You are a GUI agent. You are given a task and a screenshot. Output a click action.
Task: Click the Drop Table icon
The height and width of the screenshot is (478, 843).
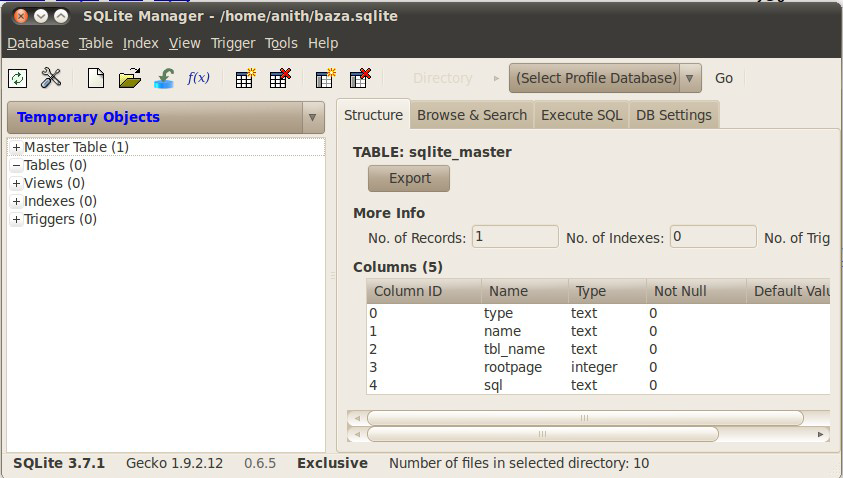[x=280, y=78]
